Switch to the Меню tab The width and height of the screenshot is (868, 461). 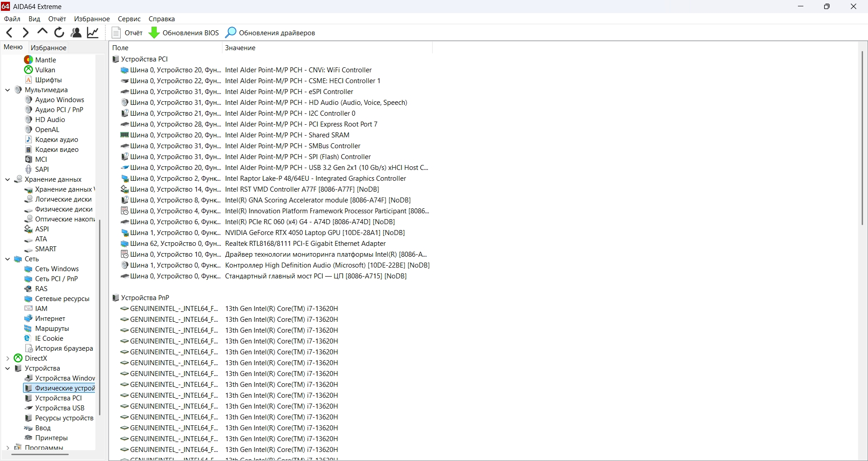click(13, 47)
